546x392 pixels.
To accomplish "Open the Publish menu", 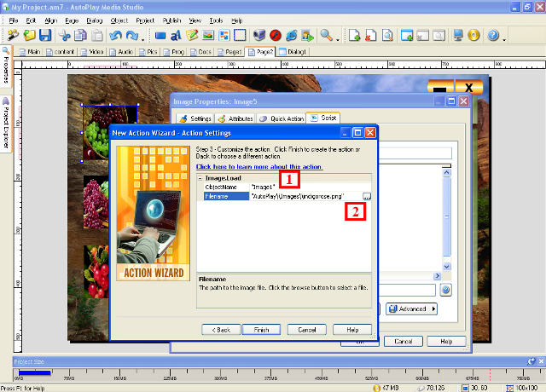I will pyautogui.click(x=171, y=19).
